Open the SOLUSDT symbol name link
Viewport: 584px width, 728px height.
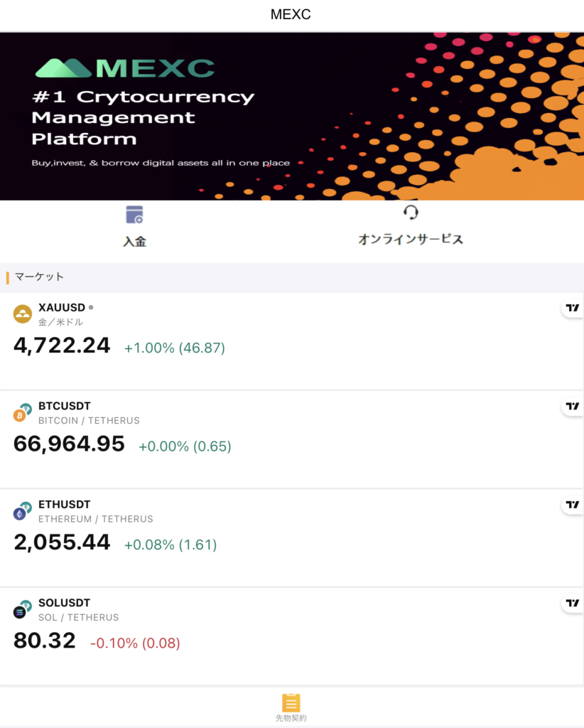point(65,603)
